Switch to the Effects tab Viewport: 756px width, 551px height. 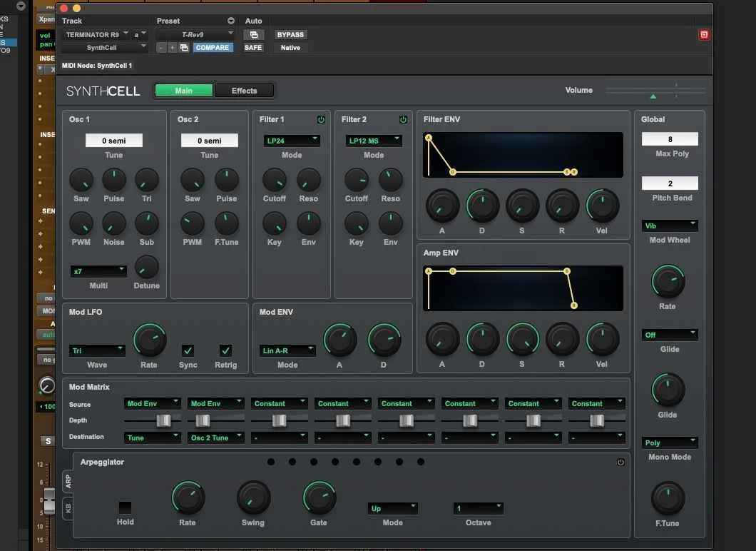coord(245,91)
